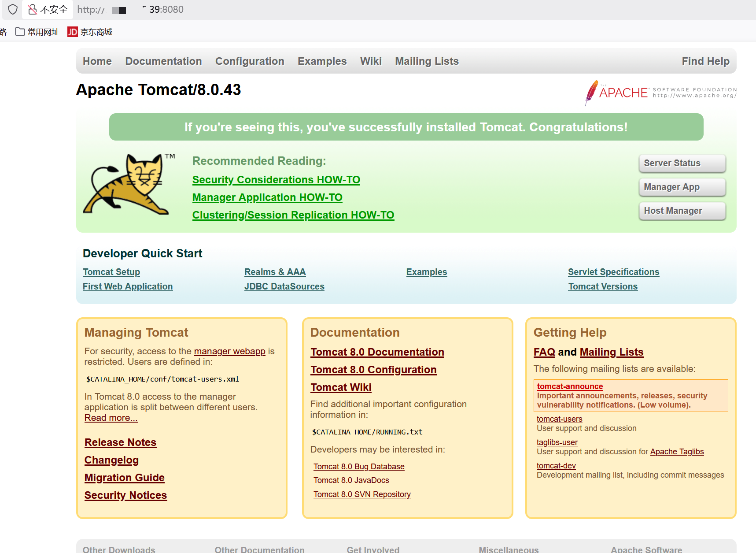This screenshot has width=756, height=553.
Task: Open the tomcat-users mailing list link
Action: tap(559, 419)
